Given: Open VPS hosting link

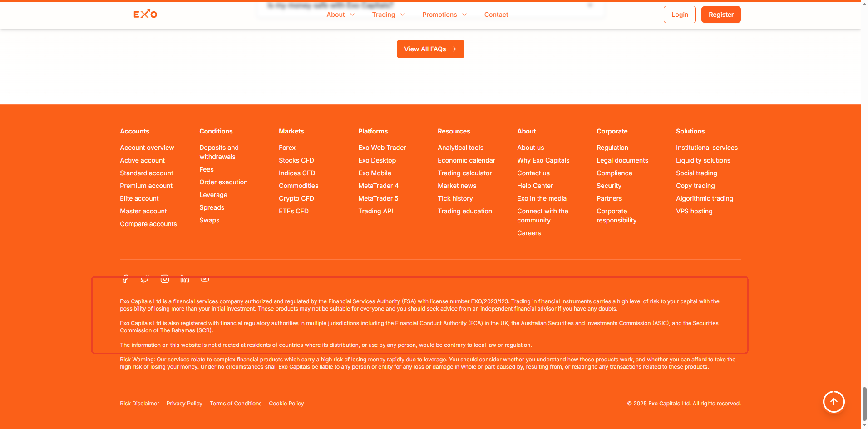Looking at the screenshot, I should [695, 211].
